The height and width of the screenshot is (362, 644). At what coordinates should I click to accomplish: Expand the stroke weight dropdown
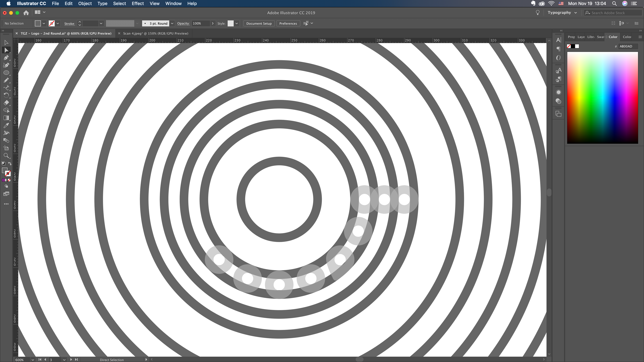101,23
